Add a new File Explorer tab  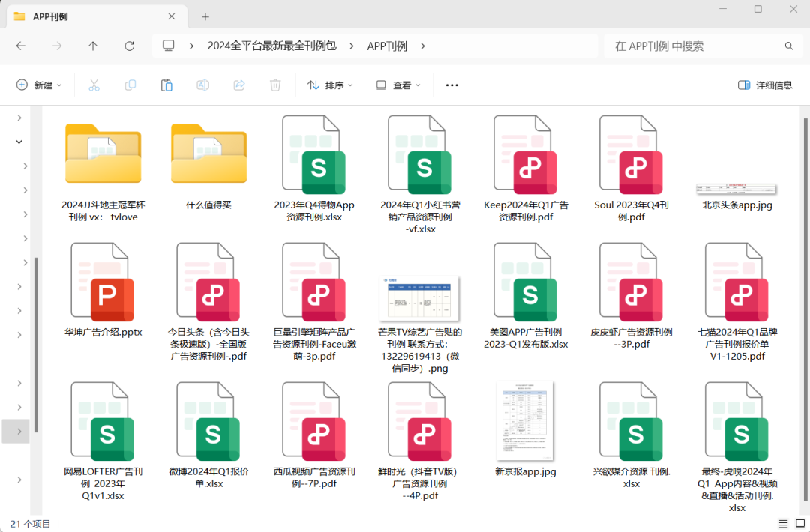coord(205,17)
